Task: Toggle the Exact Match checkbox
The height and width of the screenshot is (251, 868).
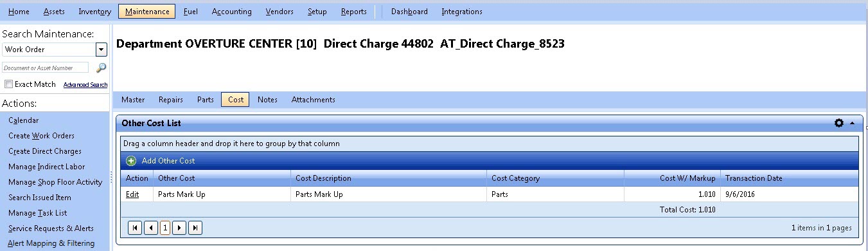Action: (x=8, y=84)
